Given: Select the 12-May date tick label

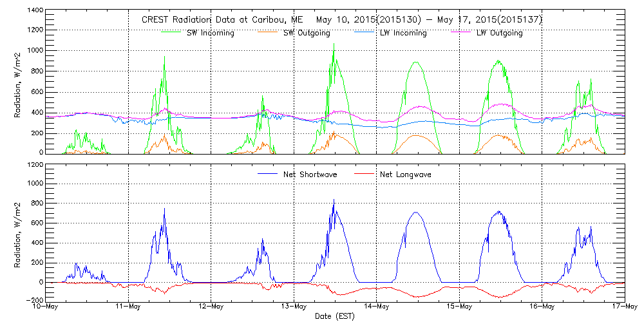Looking at the screenshot, I should 211,307.
